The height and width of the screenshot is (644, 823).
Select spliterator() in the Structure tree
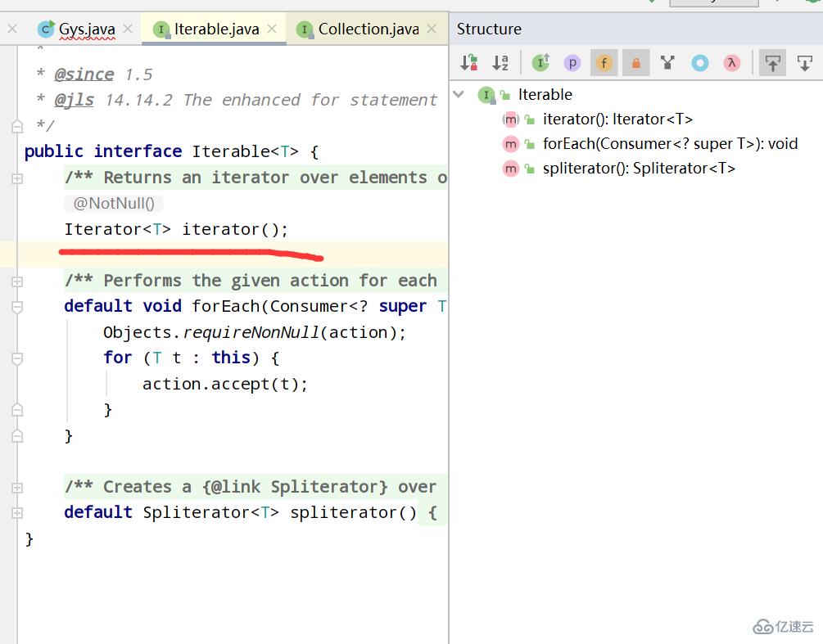(638, 169)
